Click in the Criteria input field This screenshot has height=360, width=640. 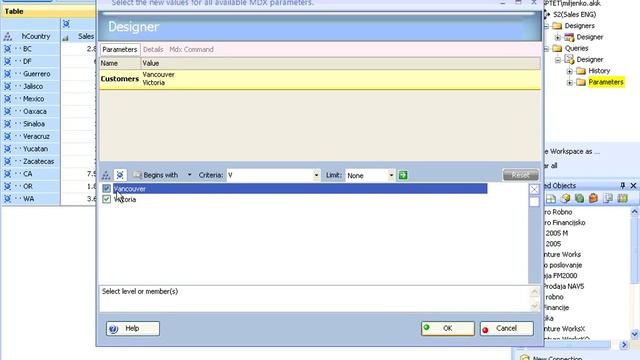pyautogui.click(x=270, y=176)
